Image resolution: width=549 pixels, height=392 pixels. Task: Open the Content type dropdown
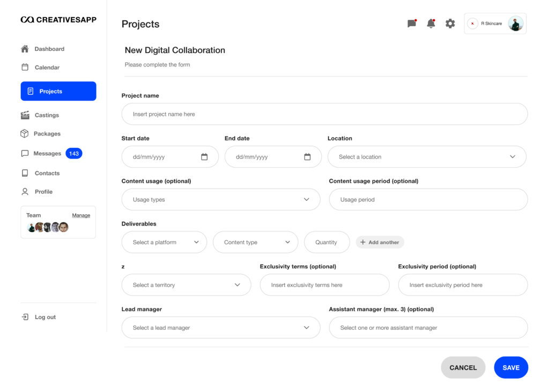[256, 242]
